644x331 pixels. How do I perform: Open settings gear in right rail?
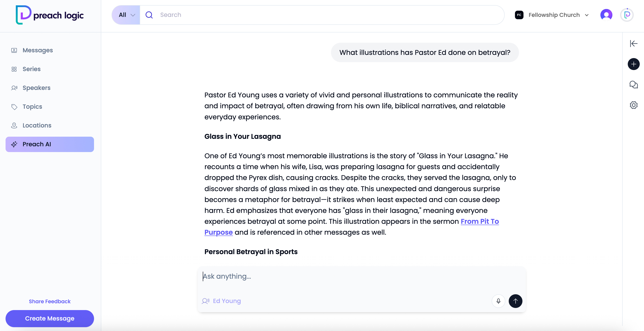634,105
